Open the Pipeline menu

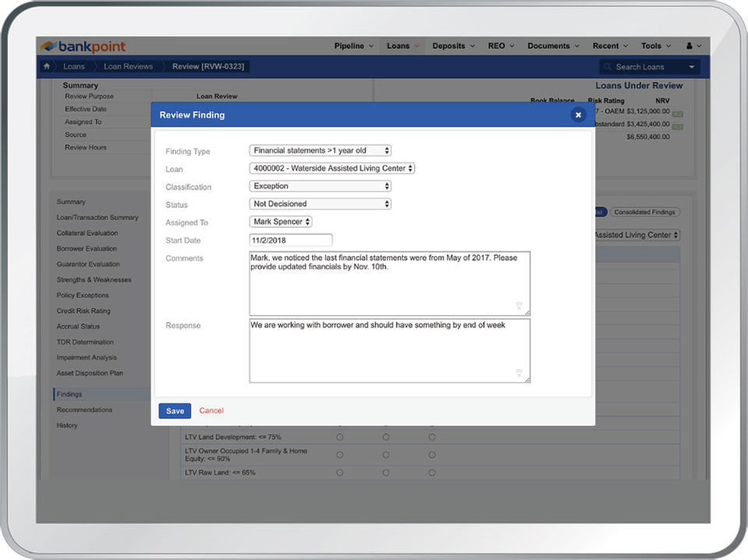354,46
